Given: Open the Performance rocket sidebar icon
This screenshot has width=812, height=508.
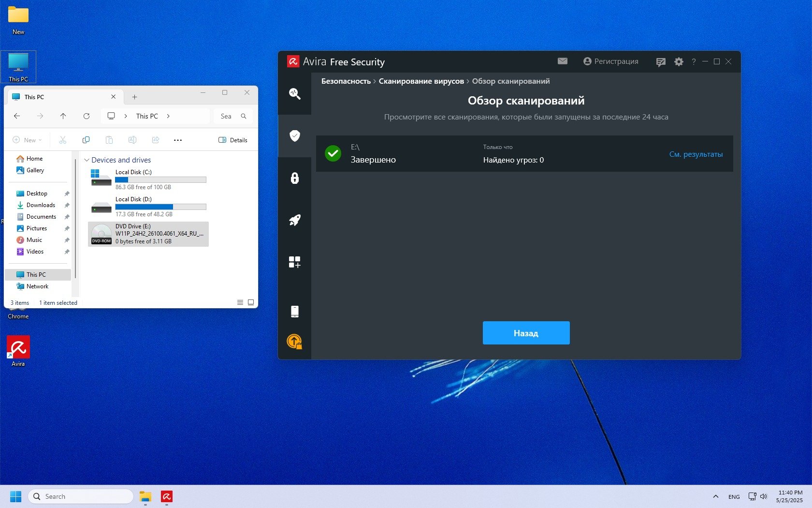Looking at the screenshot, I should (x=294, y=220).
